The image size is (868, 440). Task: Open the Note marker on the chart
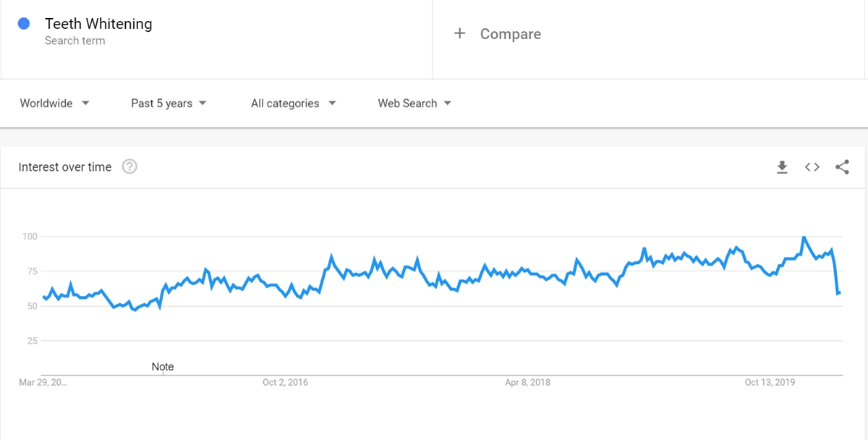pyautogui.click(x=163, y=367)
